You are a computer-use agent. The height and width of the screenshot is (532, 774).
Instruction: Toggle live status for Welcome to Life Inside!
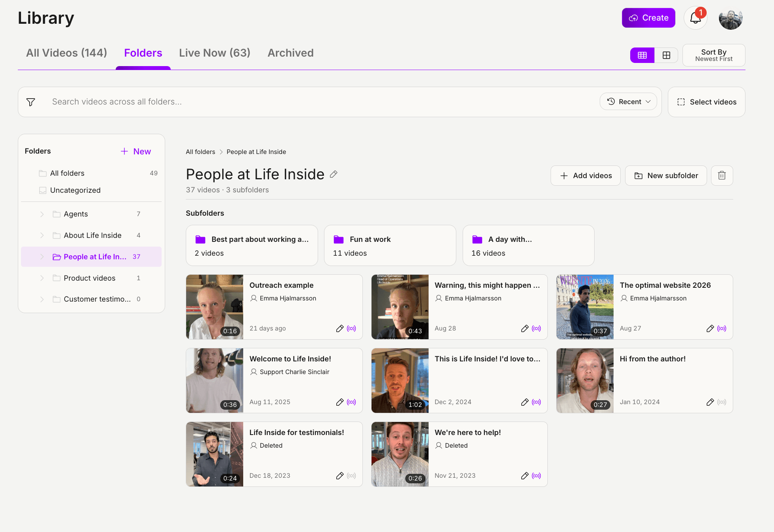[351, 402]
